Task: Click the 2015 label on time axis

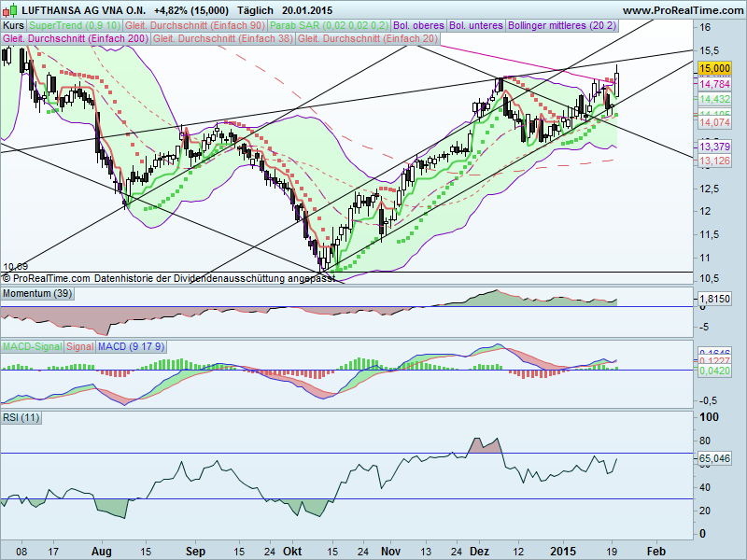Action: (x=563, y=552)
